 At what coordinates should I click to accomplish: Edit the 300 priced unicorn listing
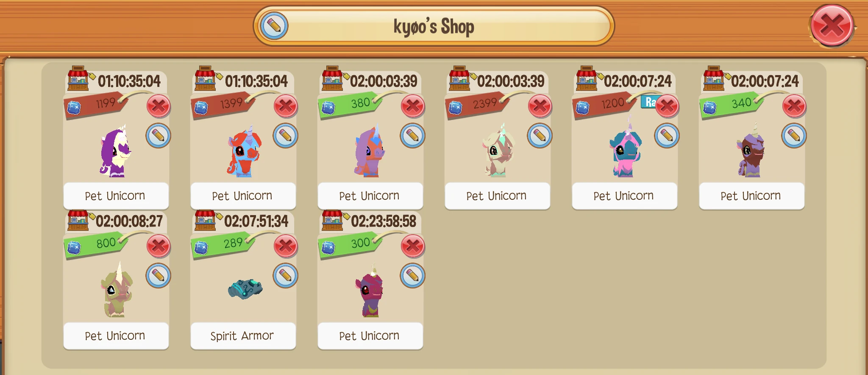[412, 276]
